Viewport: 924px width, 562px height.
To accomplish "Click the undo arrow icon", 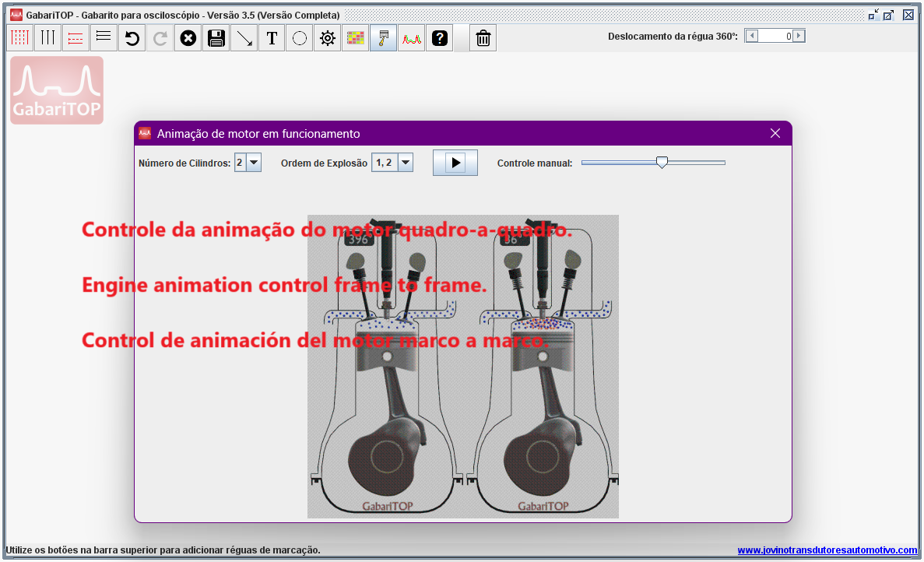I will pos(132,38).
